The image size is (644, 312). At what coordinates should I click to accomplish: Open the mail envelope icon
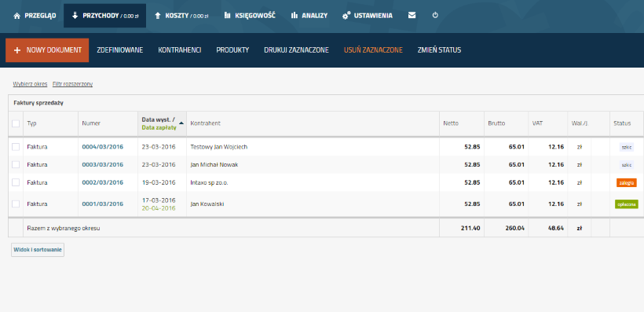[x=412, y=16]
